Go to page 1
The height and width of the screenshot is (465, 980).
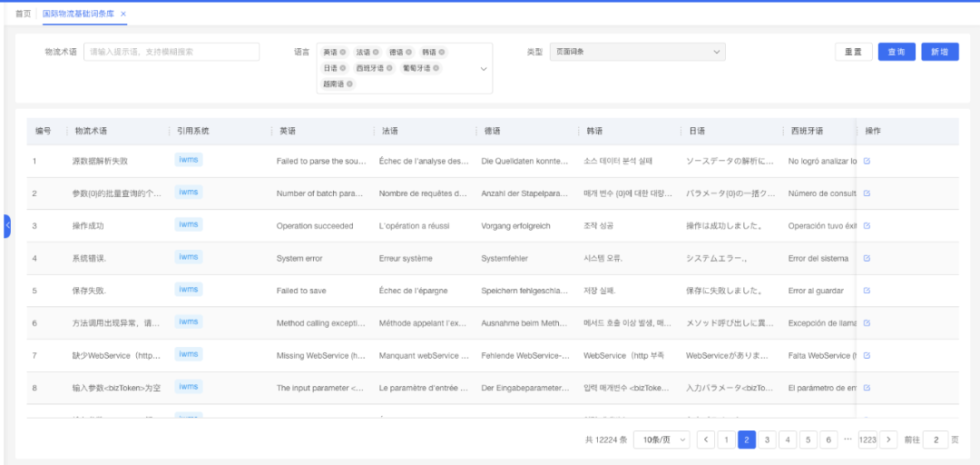726,440
